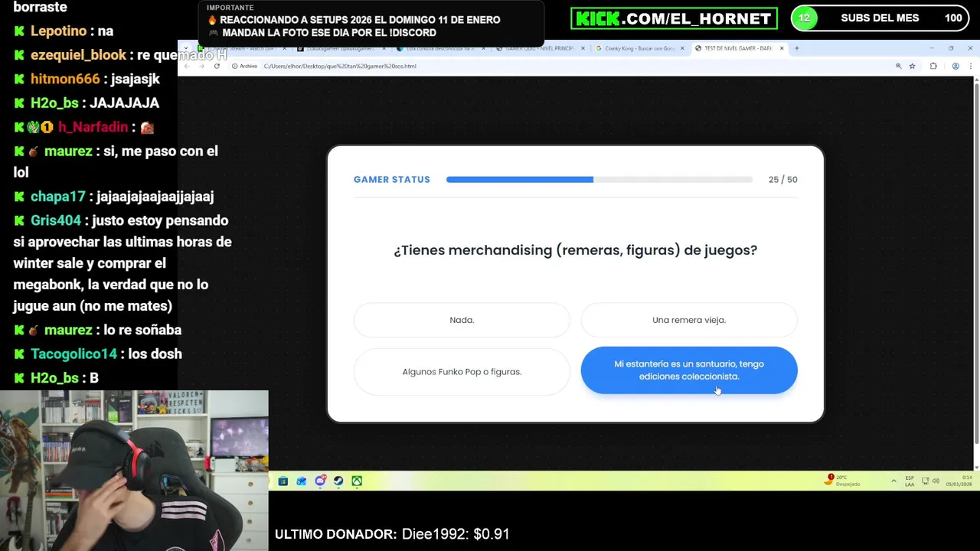Open the browser profile avatar icon

click(955, 67)
